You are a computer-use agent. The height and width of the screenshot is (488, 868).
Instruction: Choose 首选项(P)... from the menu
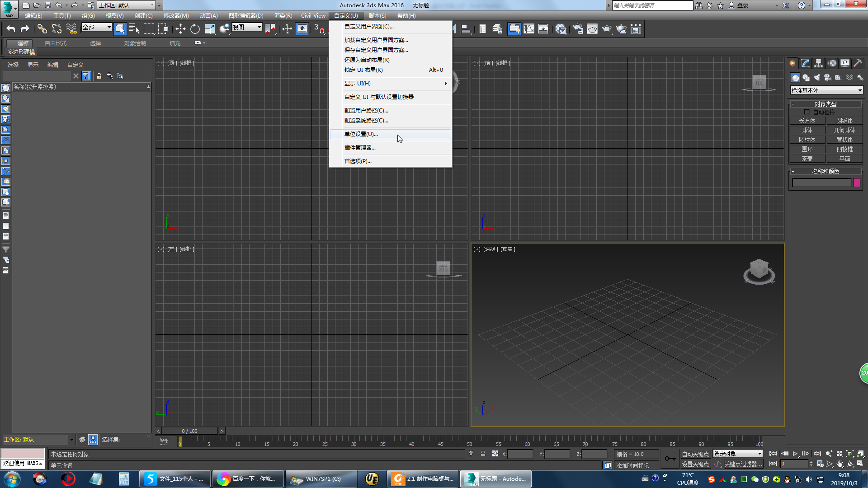[x=391, y=161]
